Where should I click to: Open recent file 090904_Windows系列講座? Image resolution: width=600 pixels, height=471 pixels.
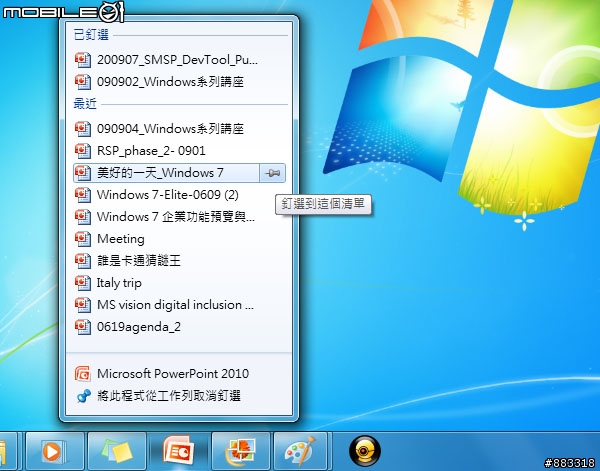click(179, 129)
